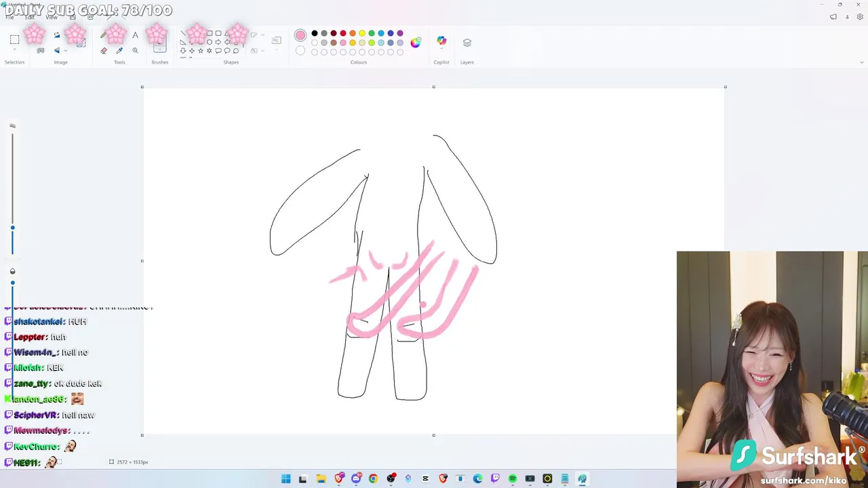Open the Brushes dropdown

point(160,49)
